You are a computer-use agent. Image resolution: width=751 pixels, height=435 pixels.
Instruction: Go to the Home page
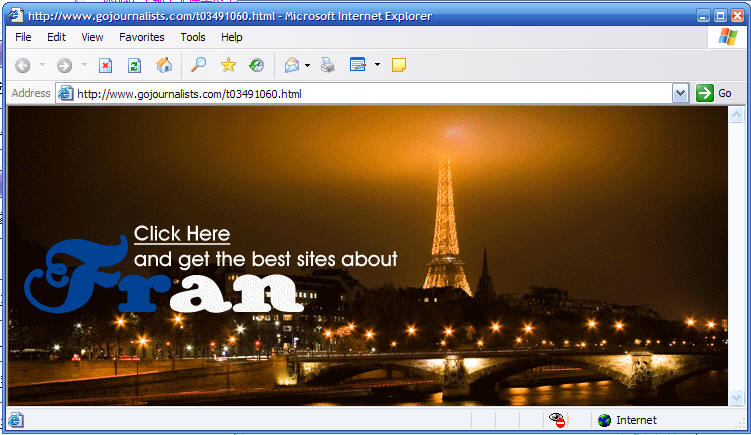point(164,66)
